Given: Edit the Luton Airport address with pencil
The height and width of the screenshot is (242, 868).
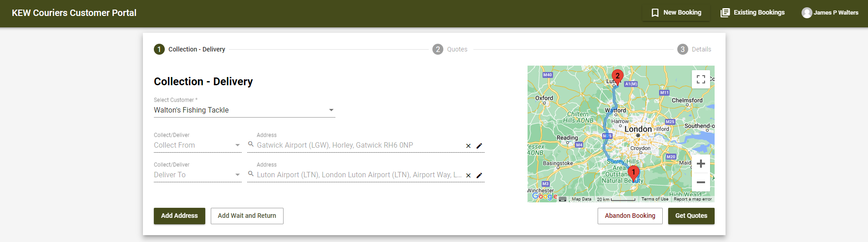Looking at the screenshot, I should tap(479, 175).
